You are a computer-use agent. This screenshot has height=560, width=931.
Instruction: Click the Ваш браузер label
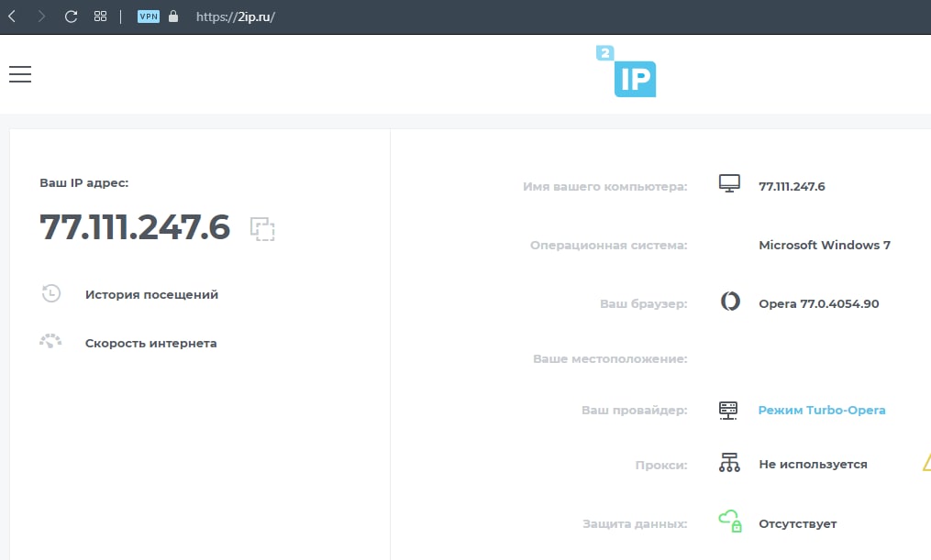(644, 303)
